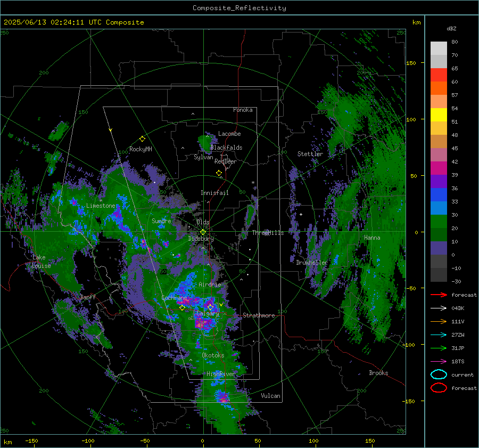Click the Innisfail label
The width and height of the screenshot is (479, 448).
coord(214,193)
